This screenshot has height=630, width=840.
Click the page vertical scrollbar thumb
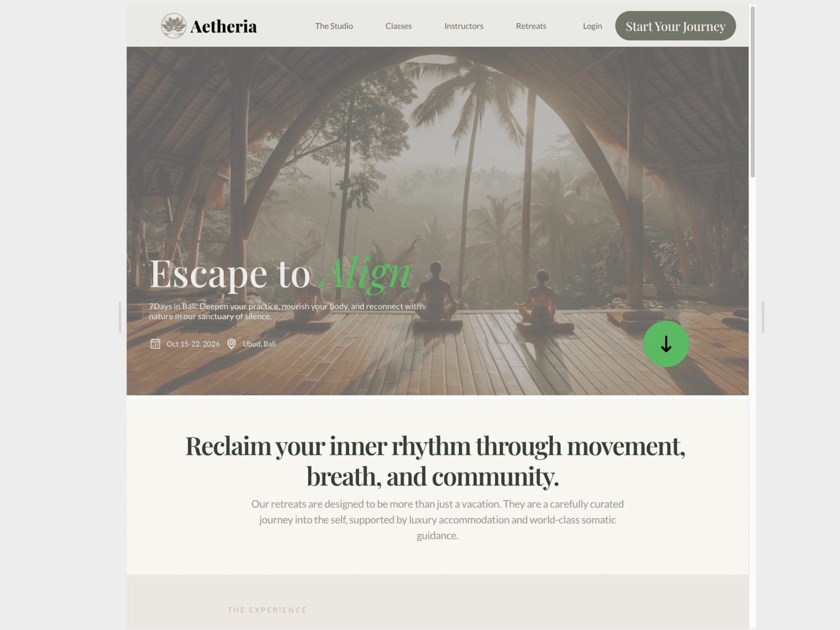point(752,92)
